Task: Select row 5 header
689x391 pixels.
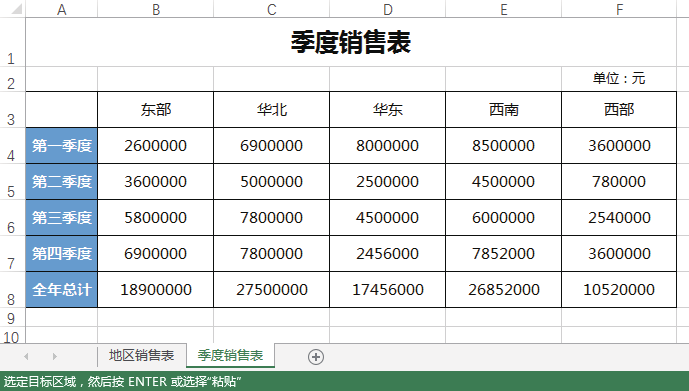Action: click(12, 182)
